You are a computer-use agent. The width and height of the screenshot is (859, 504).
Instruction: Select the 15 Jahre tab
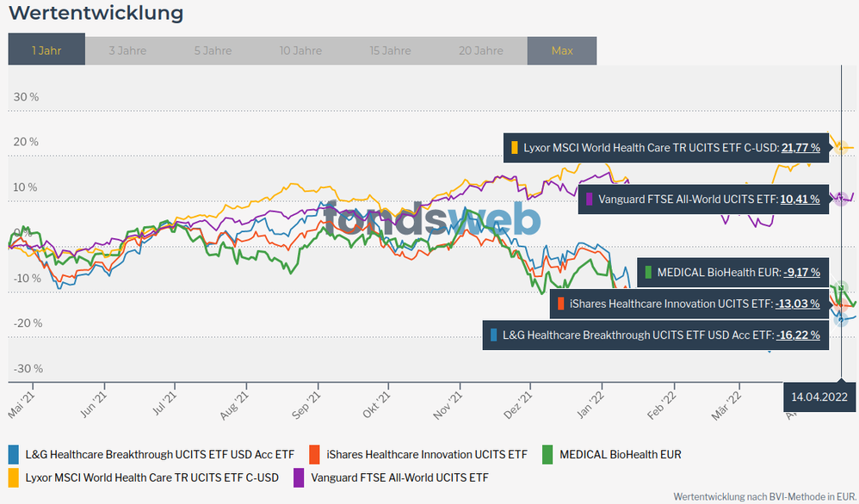390,51
